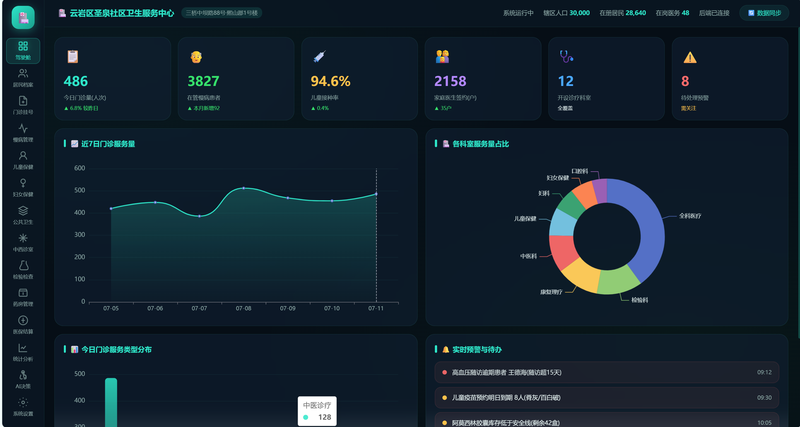Open 药房管理 in the sidebar
Viewport: 800px width, 427px height.
[23, 298]
